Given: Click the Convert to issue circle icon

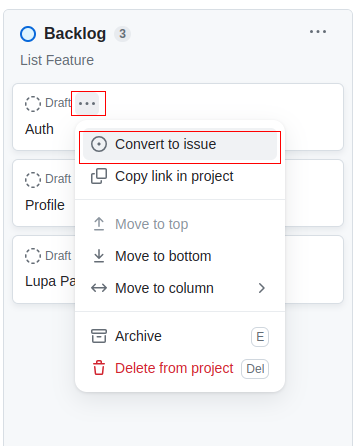Looking at the screenshot, I should click(x=99, y=144).
